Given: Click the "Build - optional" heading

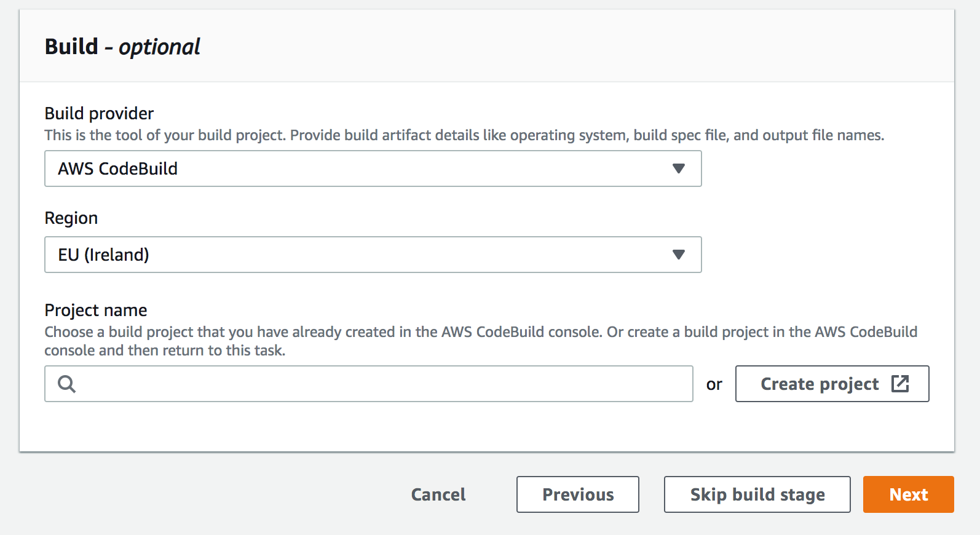Looking at the screenshot, I should (122, 47).
